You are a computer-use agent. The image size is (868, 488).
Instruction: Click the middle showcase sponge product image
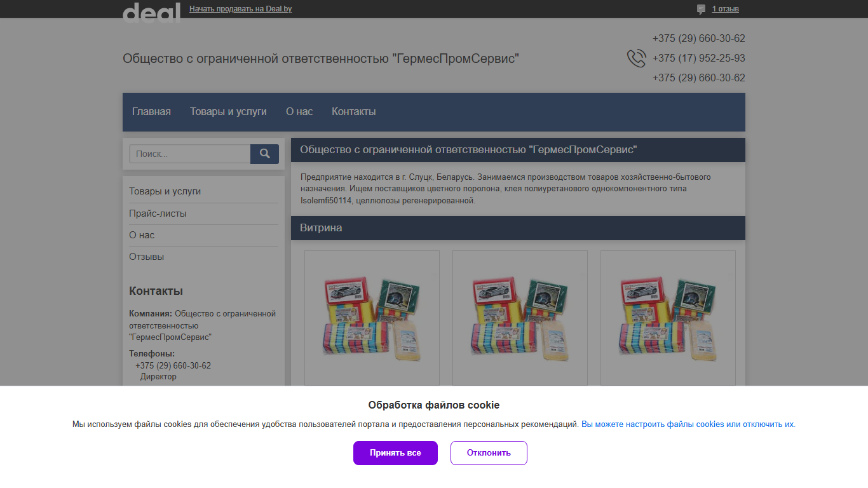[520, 318]
